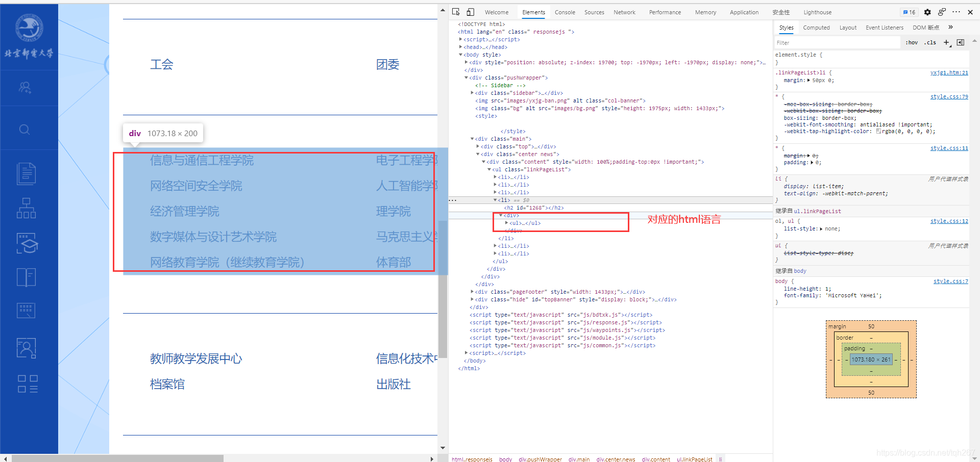This screenshot has width=980, height=462.
Task: Open DevTools settings gear
Action: 927,12
